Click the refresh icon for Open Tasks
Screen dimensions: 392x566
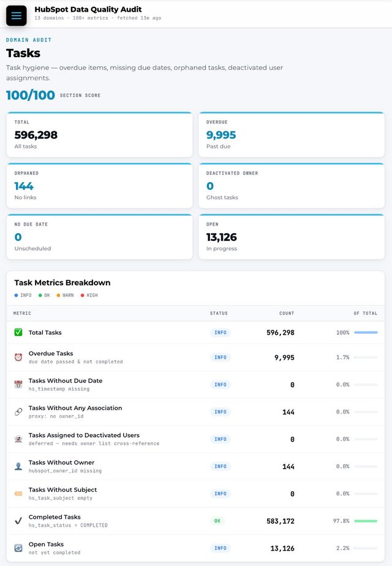(x=18, y=548)
